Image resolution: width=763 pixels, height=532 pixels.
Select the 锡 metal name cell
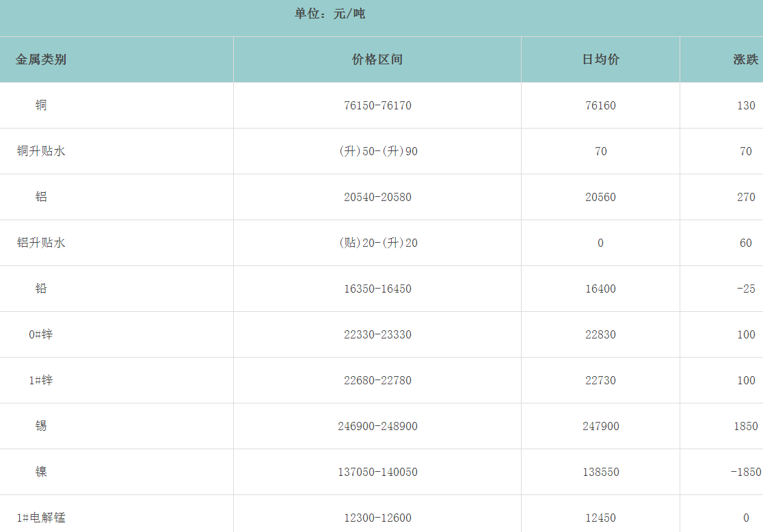[41, 426]
